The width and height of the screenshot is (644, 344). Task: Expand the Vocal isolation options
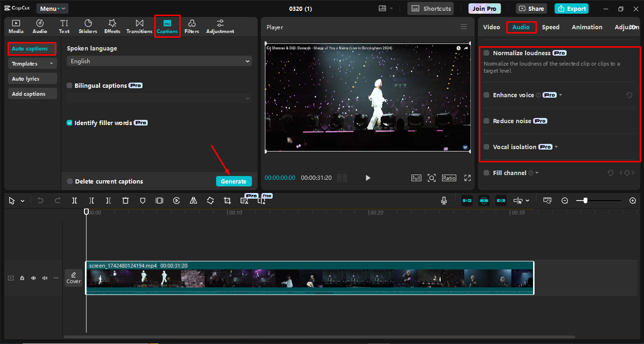[556, 147]
